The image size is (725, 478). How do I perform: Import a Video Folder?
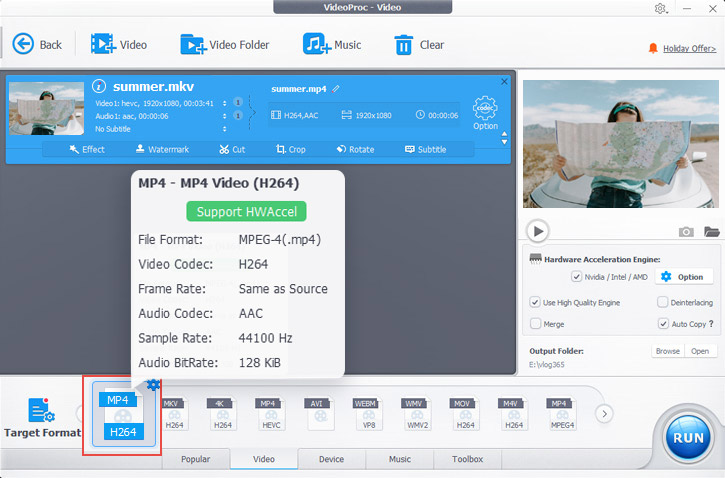coord(225,44)
